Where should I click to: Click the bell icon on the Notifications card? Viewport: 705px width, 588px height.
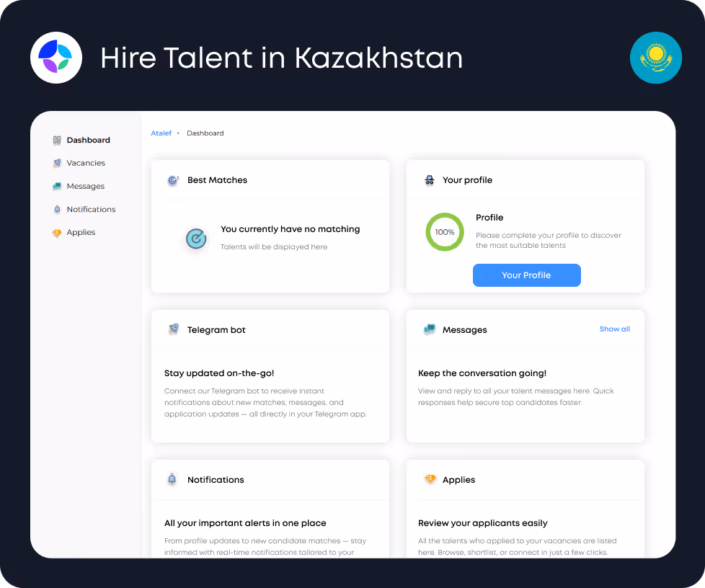172,479
